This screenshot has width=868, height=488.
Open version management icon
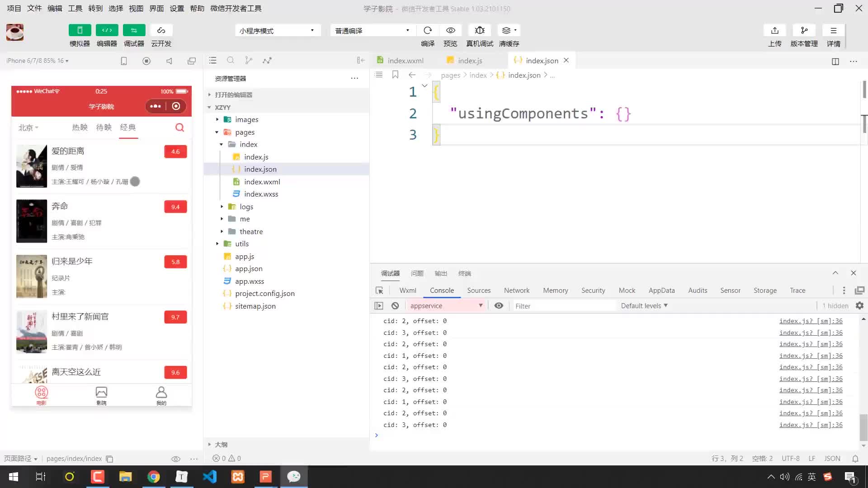pos(804,30)
